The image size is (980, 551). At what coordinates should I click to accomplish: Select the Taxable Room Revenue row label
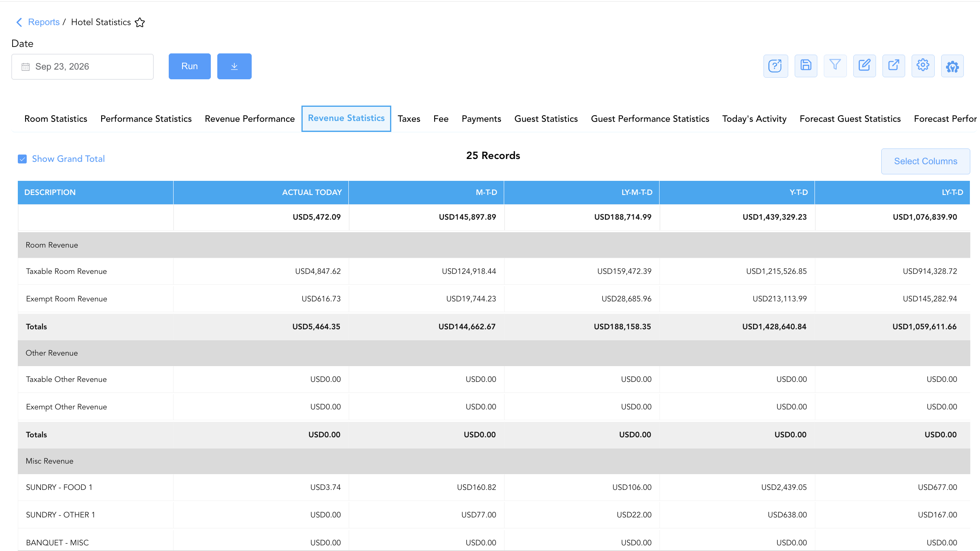(66, 271)
